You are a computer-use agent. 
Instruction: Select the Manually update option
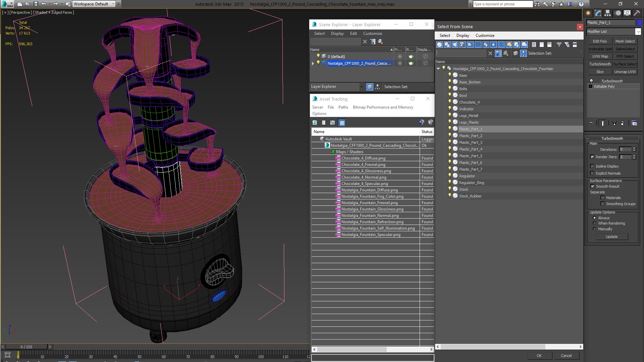[595, 229]
